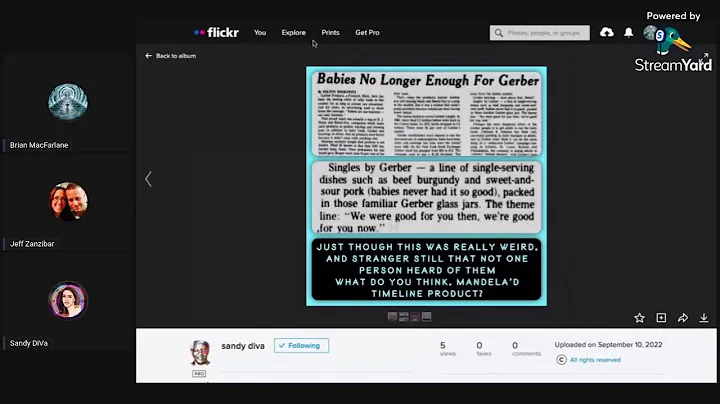This screenshot has height=404, width=720.
Task: Click the Flickr logo
Action: coord(216,33)
